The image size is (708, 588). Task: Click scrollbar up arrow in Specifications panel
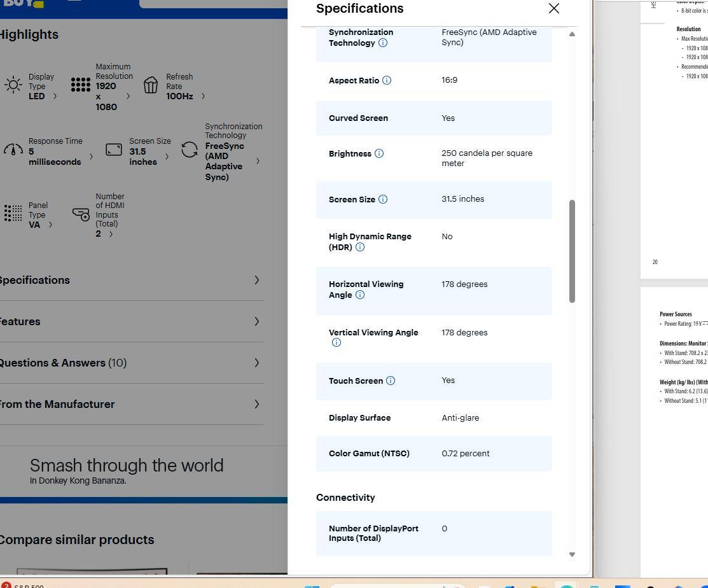571,34
